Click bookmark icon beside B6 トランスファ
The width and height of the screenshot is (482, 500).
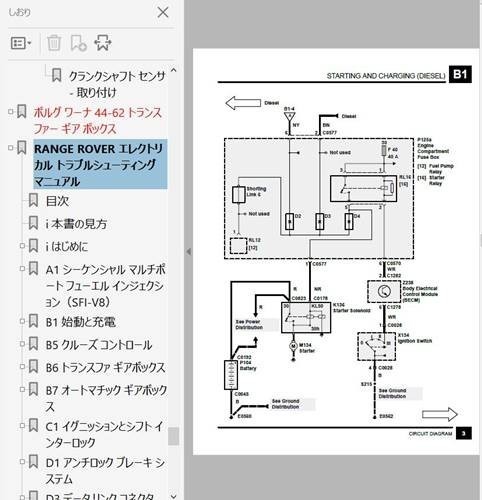(33, 367)
